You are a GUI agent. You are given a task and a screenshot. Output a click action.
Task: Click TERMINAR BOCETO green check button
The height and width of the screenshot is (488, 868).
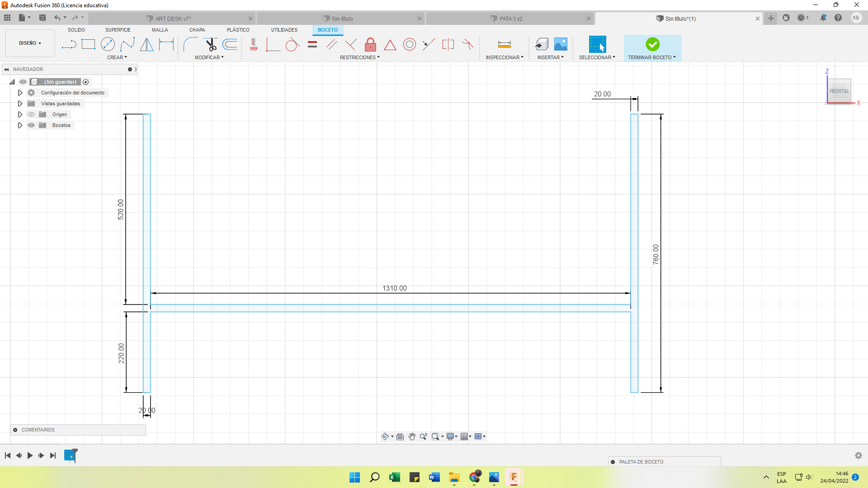click(652, 44)
